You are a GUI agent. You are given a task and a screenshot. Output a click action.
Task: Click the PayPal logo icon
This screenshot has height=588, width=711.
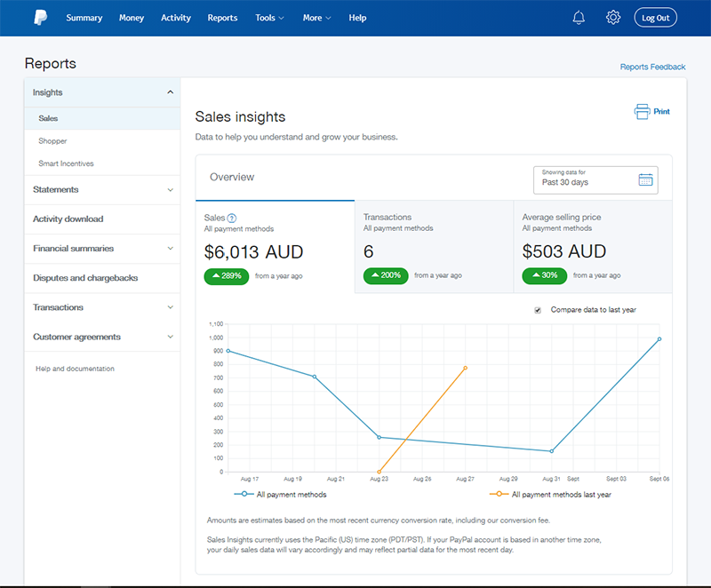[40, 18]
